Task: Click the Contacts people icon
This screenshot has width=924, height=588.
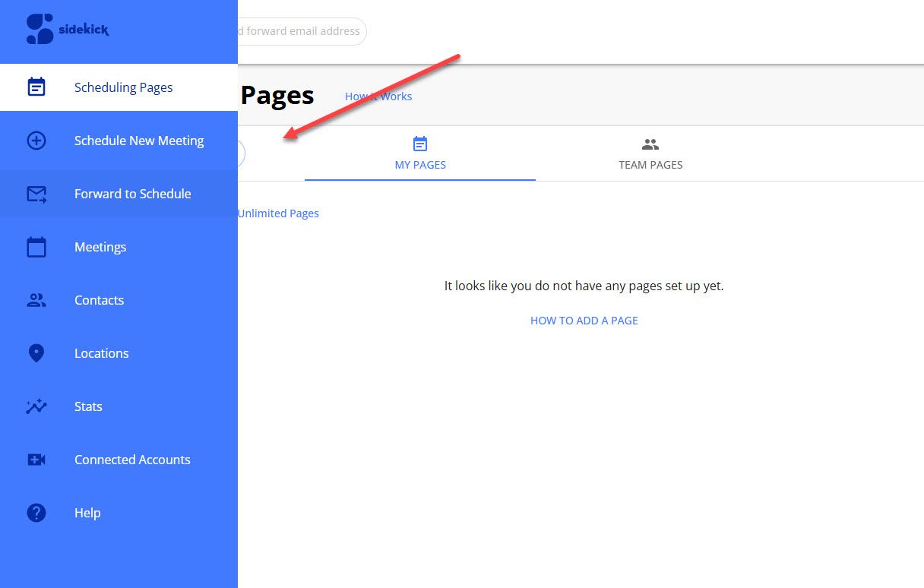Action: (36, 300)
